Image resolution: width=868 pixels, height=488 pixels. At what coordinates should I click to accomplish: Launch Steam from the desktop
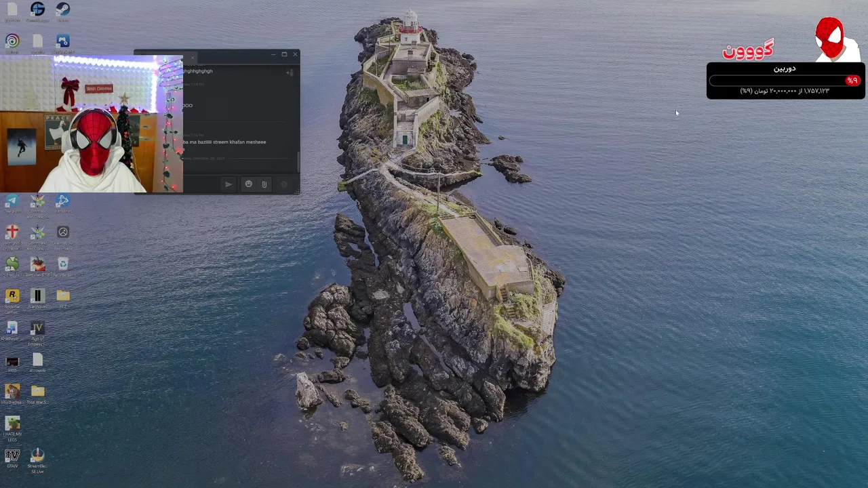pos(62,11)
